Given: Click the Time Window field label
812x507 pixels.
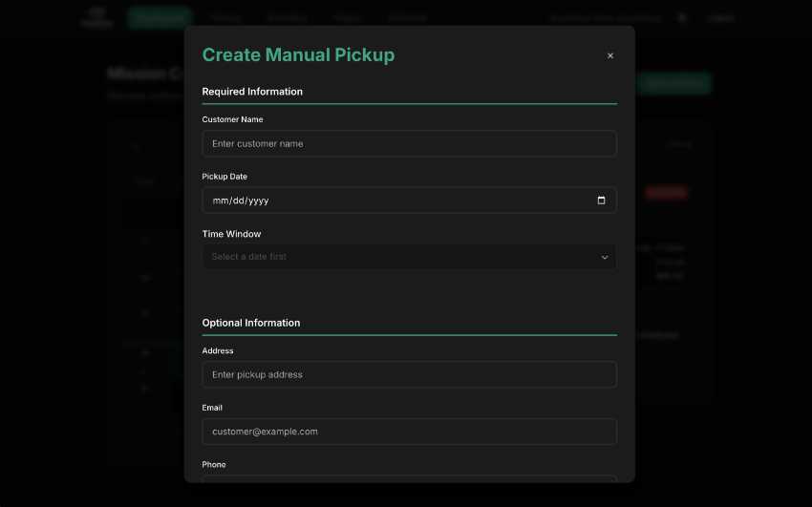Looking at the screenshot, I should (231, 234).
